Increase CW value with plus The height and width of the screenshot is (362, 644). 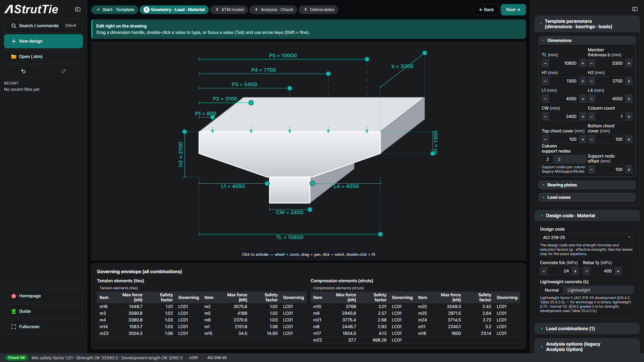click(583, 117)
